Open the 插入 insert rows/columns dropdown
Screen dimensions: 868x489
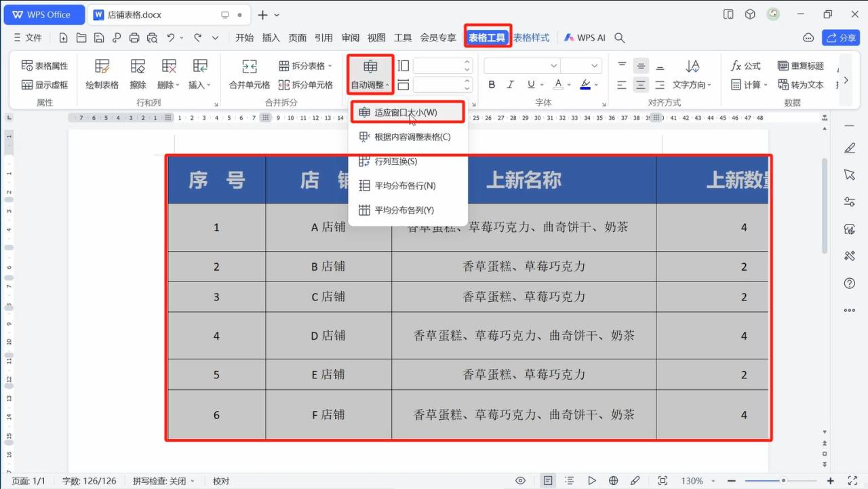tap(199, 74)
